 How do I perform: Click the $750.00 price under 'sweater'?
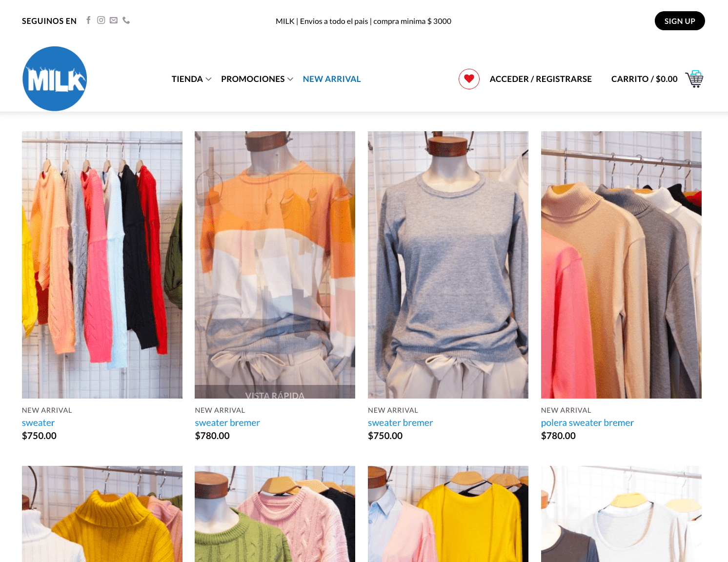click(39, 436)
